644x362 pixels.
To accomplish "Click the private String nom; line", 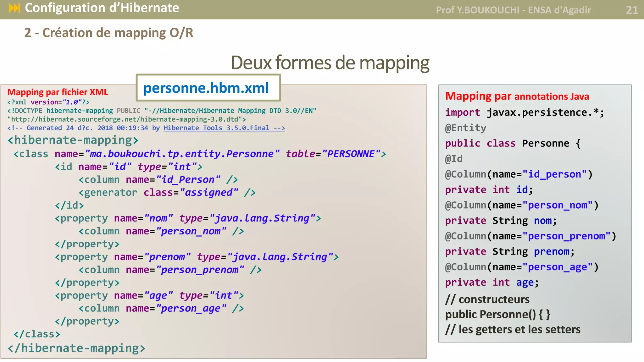I will (501, 221).
